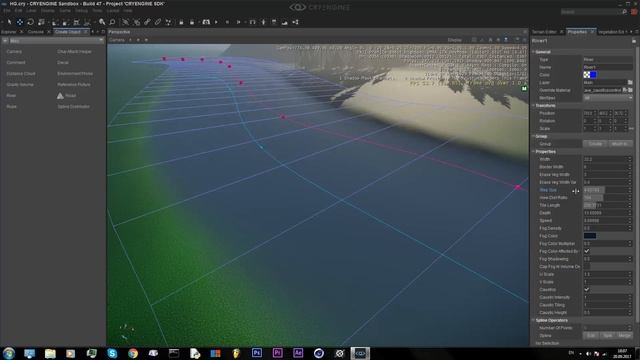This screenshot has width=640, height=360.
Task: Select River in Create Object list
Action: pos(11,96)
